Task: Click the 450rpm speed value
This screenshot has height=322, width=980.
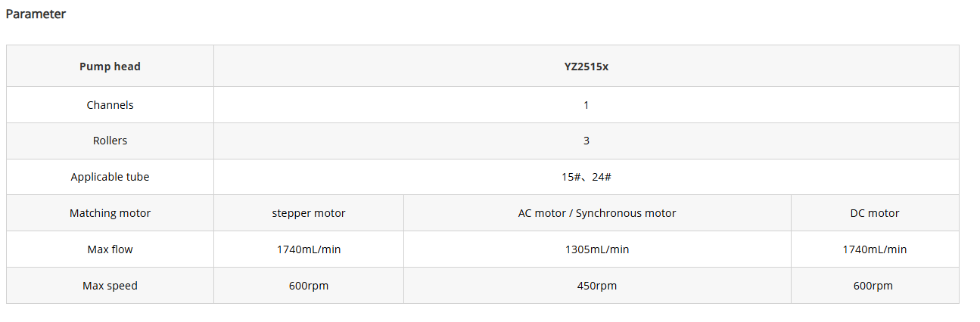Action: pos(598,286)
